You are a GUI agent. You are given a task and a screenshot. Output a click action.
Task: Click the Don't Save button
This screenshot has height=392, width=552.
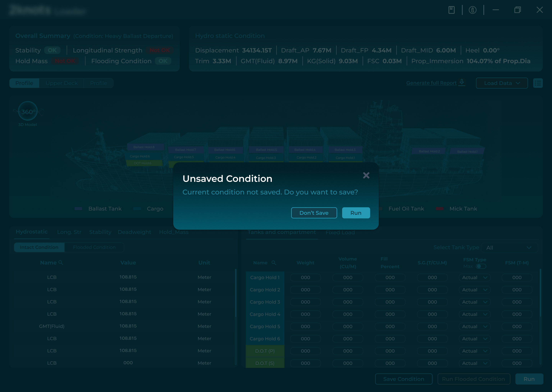coord(314,213)
